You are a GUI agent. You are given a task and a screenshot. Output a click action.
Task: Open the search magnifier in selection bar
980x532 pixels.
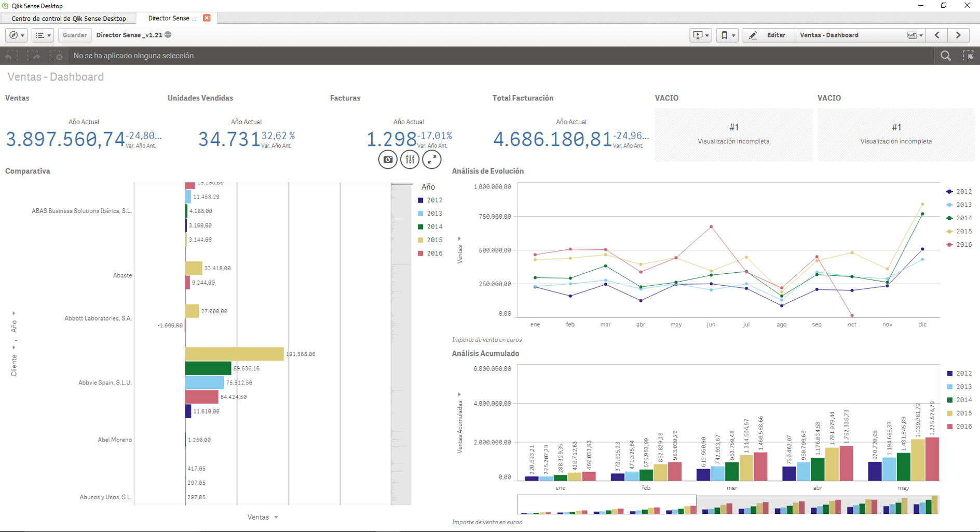[946, 56]
